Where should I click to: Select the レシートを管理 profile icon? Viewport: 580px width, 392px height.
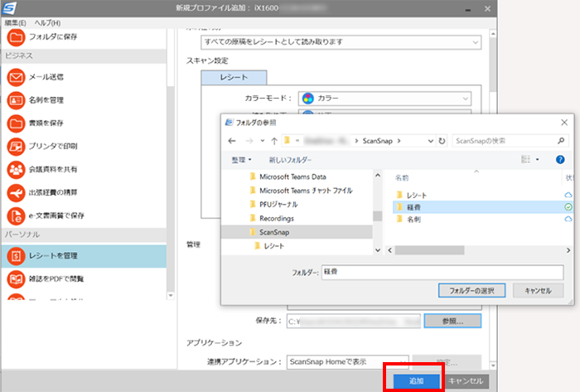point(16,256)
